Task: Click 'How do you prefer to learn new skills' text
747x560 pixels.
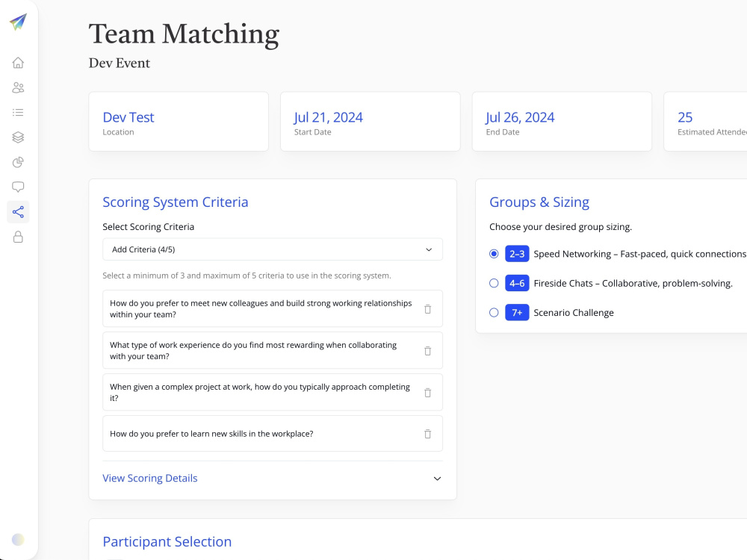Action: point(211,434)
